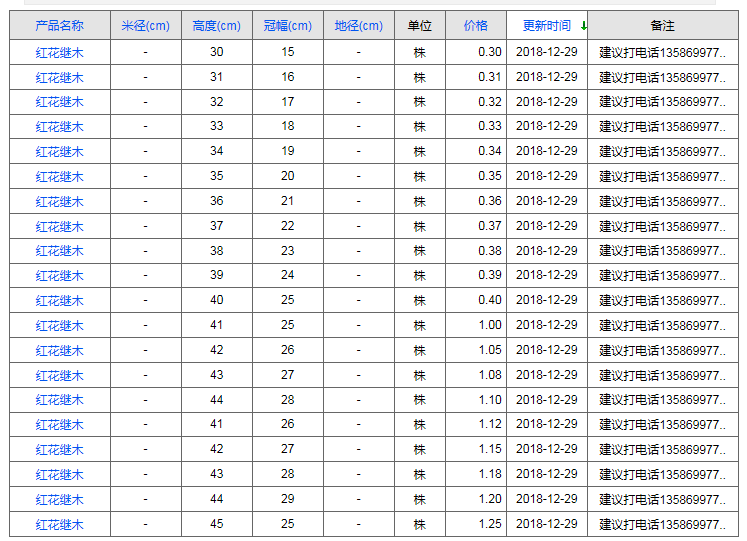The height and width of the screenshot is (541, 747).
Task: Click the height value 39
Action: coord(216,275)
